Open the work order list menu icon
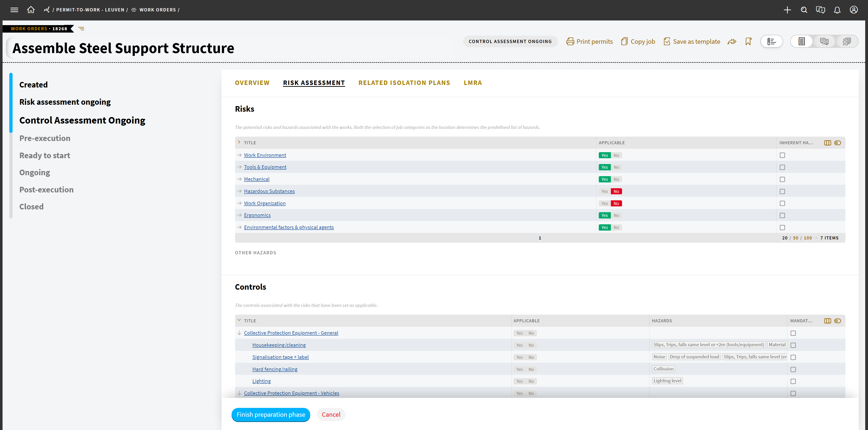 coord(81,29)
